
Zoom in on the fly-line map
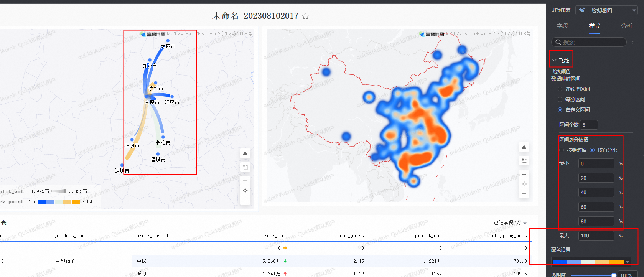click(245, 181)
